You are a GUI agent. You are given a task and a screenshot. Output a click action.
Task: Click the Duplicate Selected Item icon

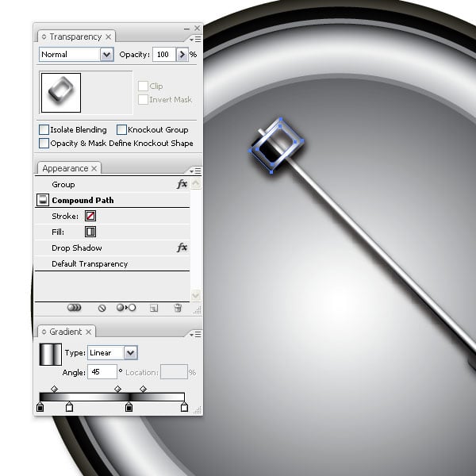154,308
